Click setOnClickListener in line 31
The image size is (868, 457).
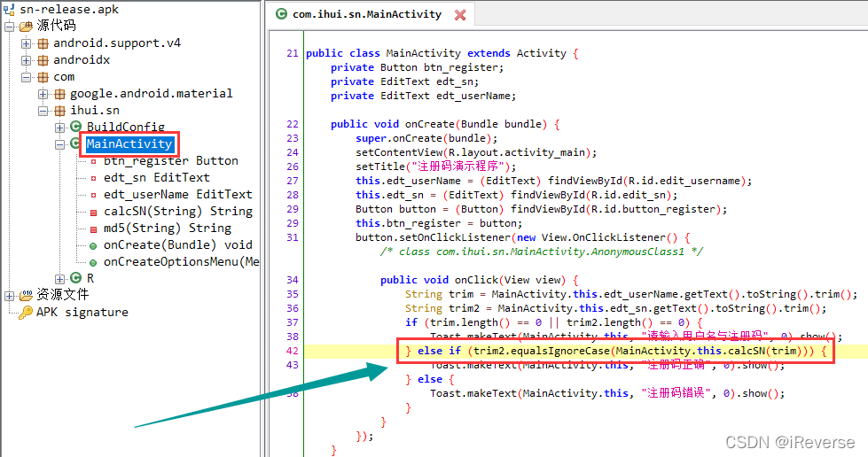[x=455, y=237]
